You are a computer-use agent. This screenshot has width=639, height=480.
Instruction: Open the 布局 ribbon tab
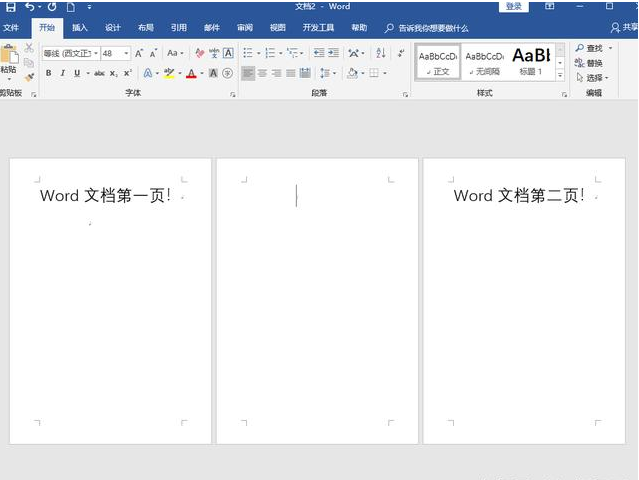click(x=146, y=28)
